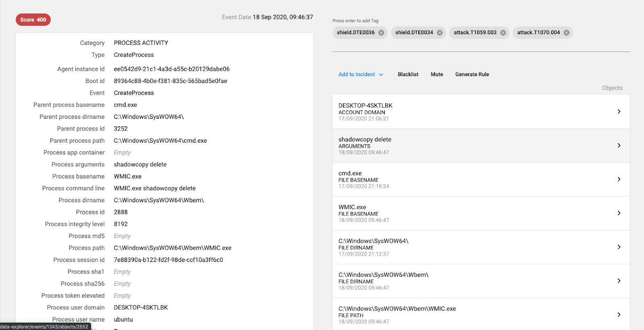Click the Score 400 badge
The height and width of the screenshot is (330, 644).
33,20
